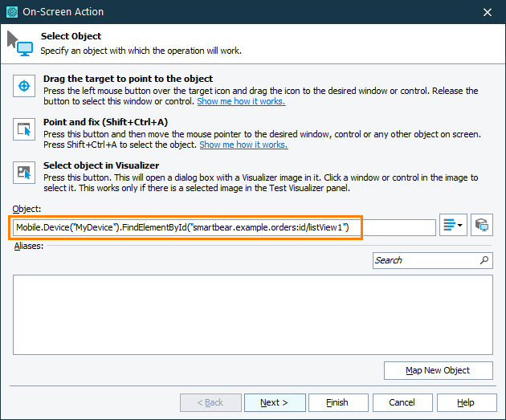Open Point and fix 'Show me how it works' link
Image resolution: width=506 pixels, height=420 pixels.
pyautogui.click(x=243, y=145)
